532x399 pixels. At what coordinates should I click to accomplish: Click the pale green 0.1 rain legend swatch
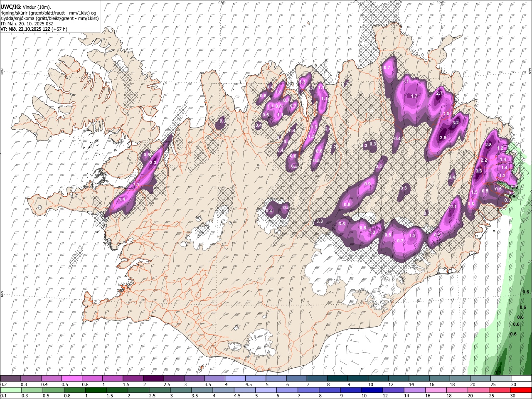10,390
